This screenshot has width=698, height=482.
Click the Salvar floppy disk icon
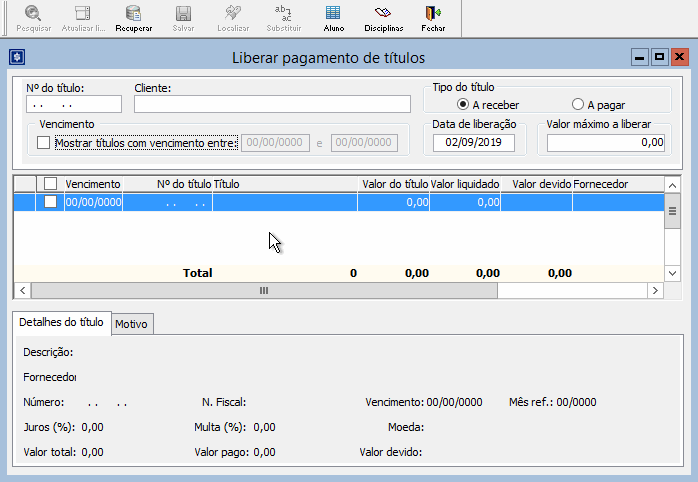click(x=183, y=14)
